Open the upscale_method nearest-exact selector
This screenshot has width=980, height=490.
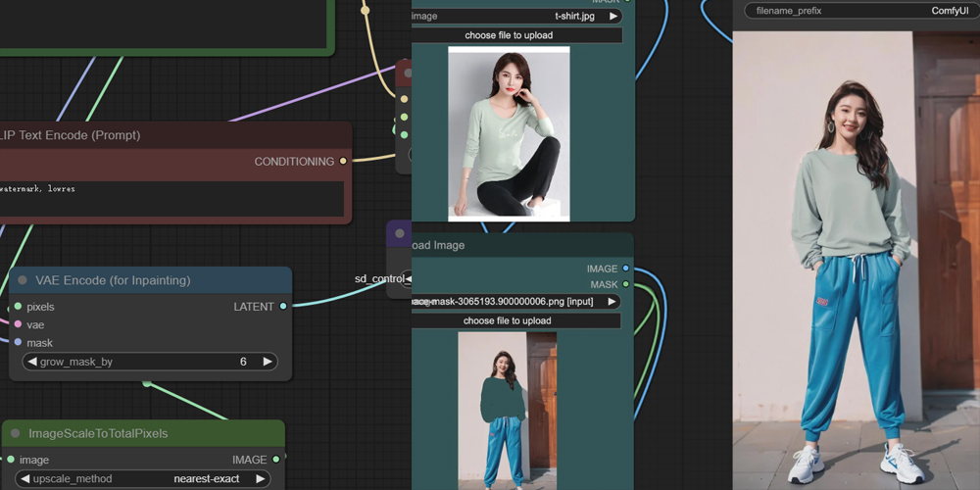coord(142,479)
